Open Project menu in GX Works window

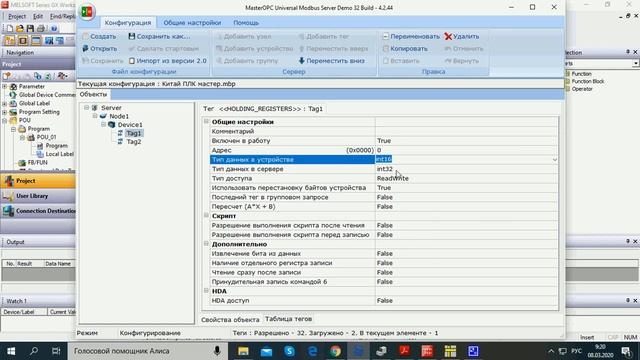(x=17, y=16)
